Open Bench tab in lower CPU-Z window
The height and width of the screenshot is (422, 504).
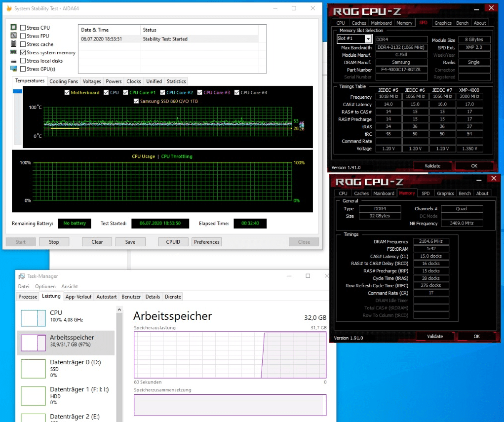pos(465,193)
